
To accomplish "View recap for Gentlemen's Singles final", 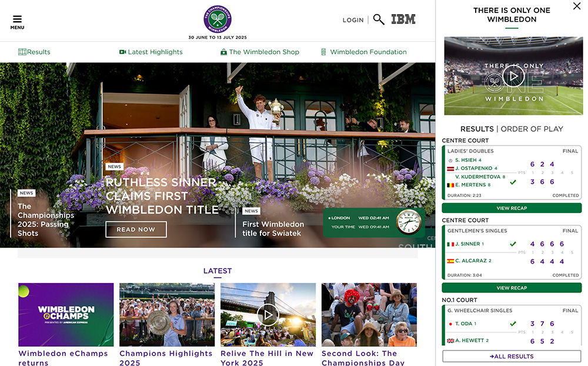I will 512,288.
